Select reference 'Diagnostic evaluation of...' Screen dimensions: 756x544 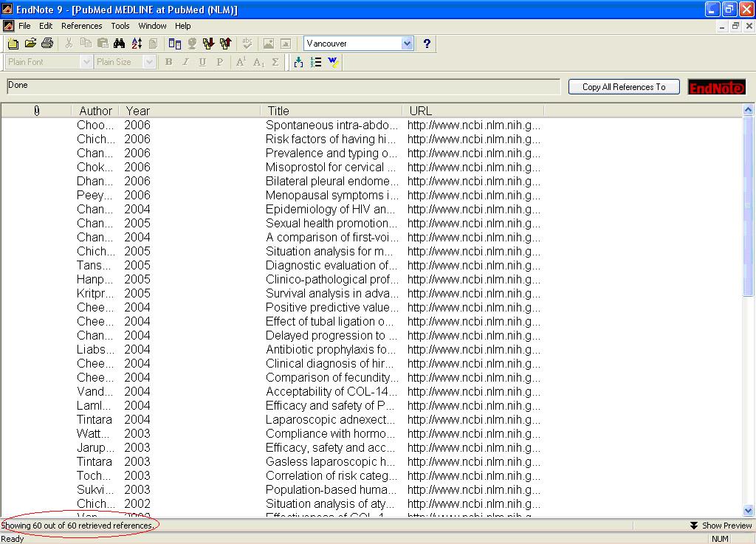pyautogui.click(x=331, y=266)
